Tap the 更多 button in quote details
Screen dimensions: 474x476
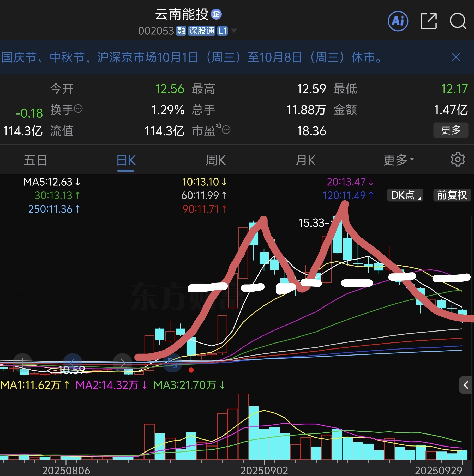click(451, 130)
